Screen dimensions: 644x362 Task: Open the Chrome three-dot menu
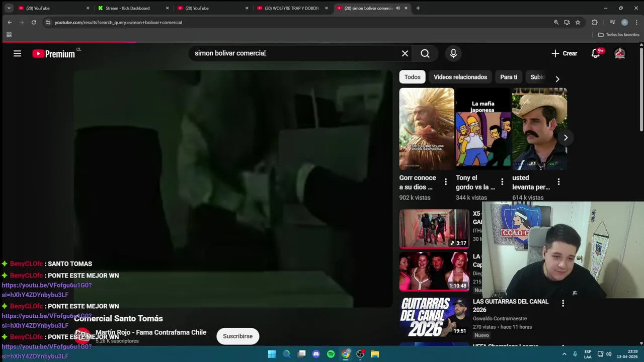tap(636, 22)
